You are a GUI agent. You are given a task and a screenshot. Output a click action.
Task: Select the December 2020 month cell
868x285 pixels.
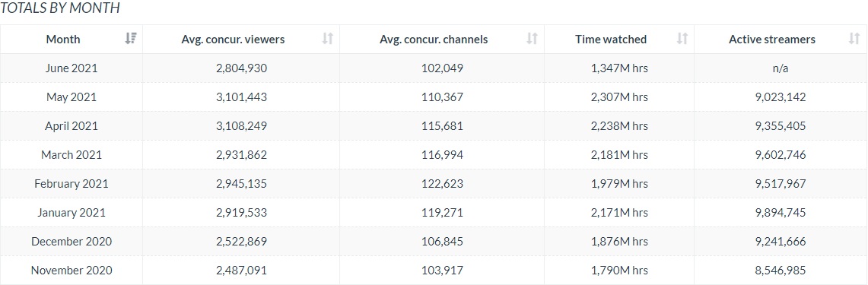click(x=72, y=241)
